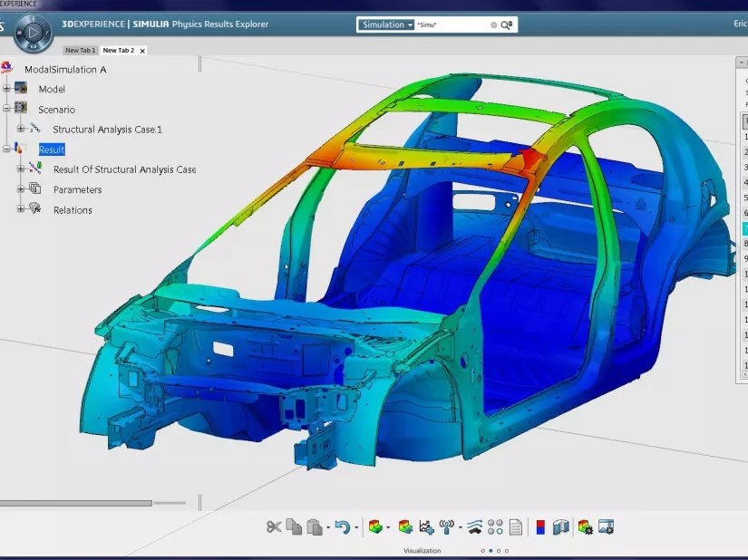Image resolution: width=748 pixels, height=560 pixels.
Task: Click the streamlines car flow icon
Action: coord(475,527)
